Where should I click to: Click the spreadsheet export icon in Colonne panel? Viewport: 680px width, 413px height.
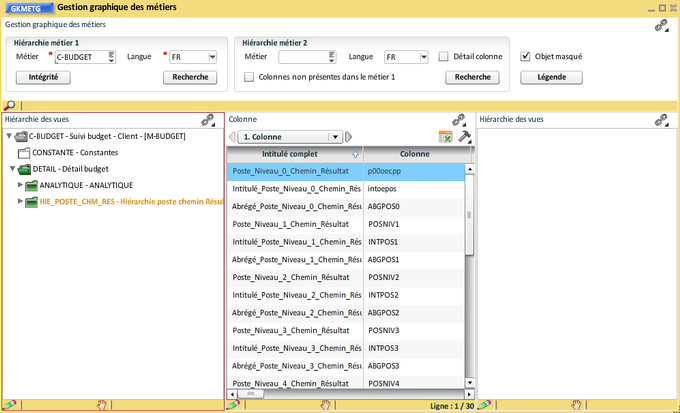[x=446, y=137]
